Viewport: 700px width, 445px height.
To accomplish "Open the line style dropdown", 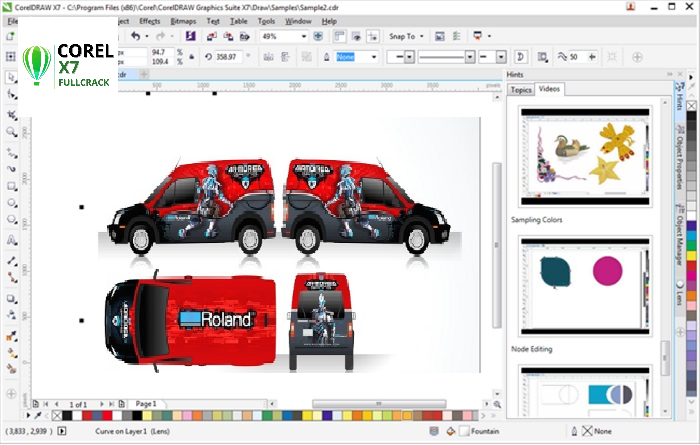I will (470, 57).
